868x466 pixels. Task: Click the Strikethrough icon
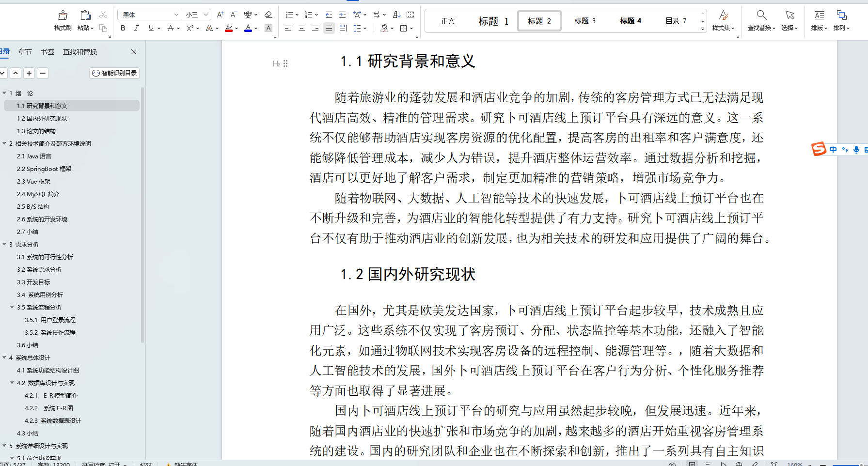click(171, 28)
